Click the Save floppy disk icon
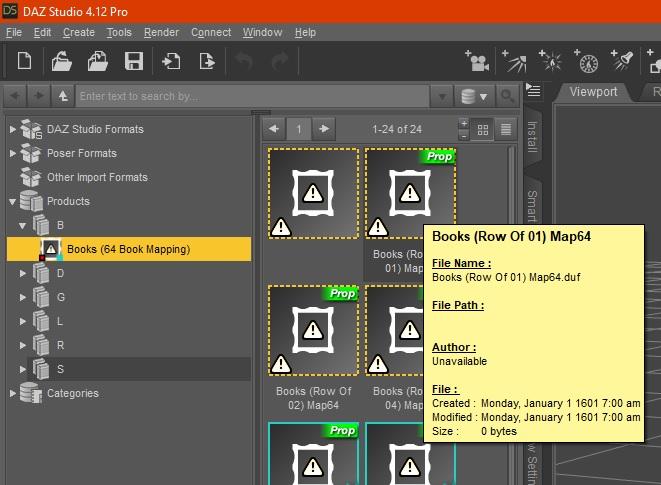 134,61
